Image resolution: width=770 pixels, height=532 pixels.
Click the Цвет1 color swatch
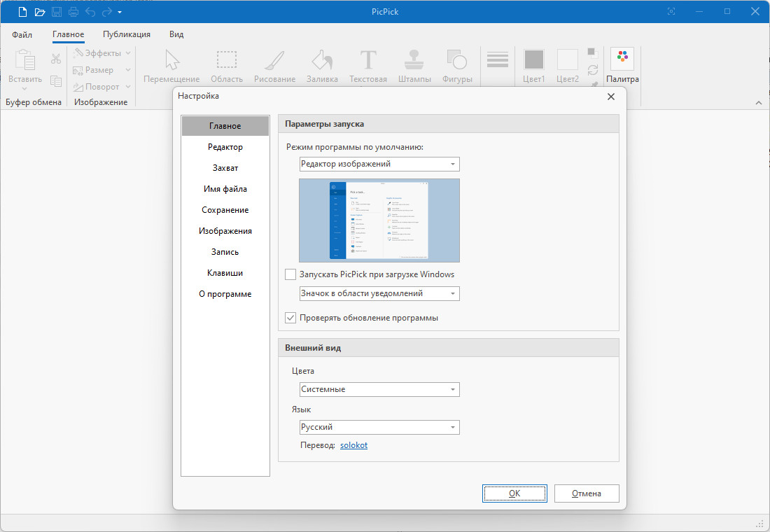[534, 59]
